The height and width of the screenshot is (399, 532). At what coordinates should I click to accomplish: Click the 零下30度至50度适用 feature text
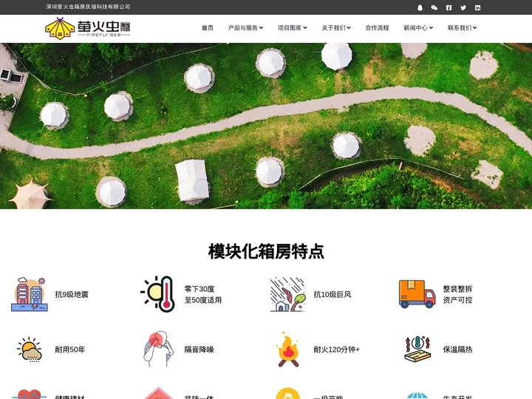(203, 295)
